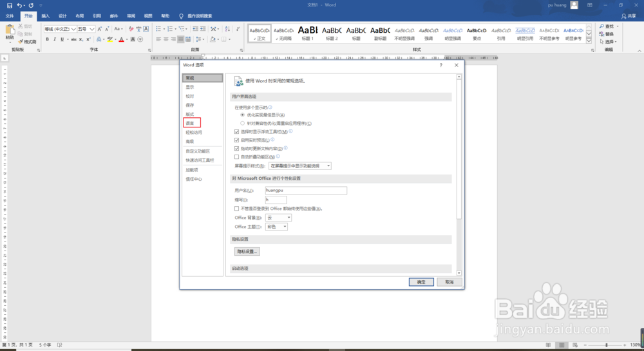Viewport: 644px width, 351px height.
Task: Toggle Bold formatting in the ribbon
Action: 47,39
